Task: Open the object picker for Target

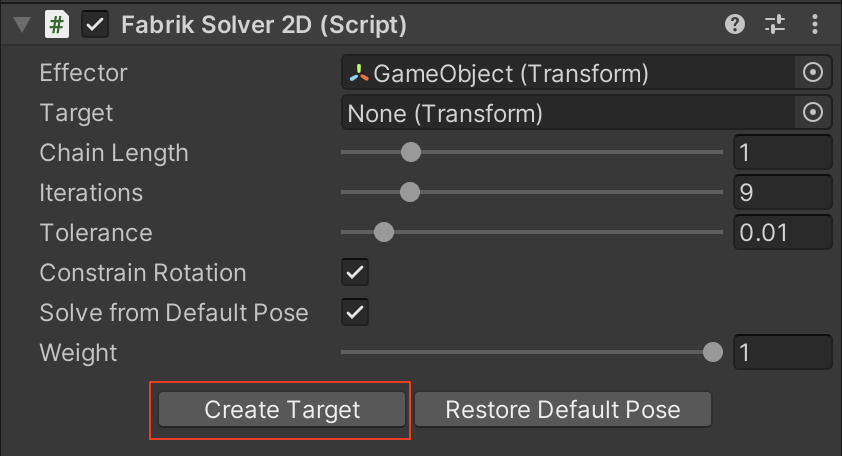Action: [x=813, y=113]
